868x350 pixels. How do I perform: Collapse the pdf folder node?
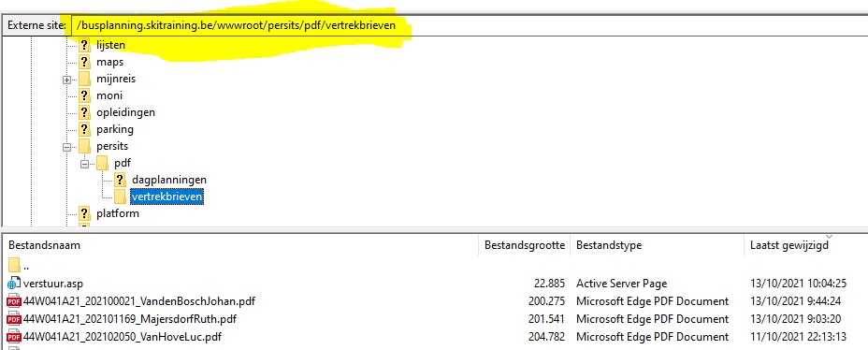tap(85, 164)
